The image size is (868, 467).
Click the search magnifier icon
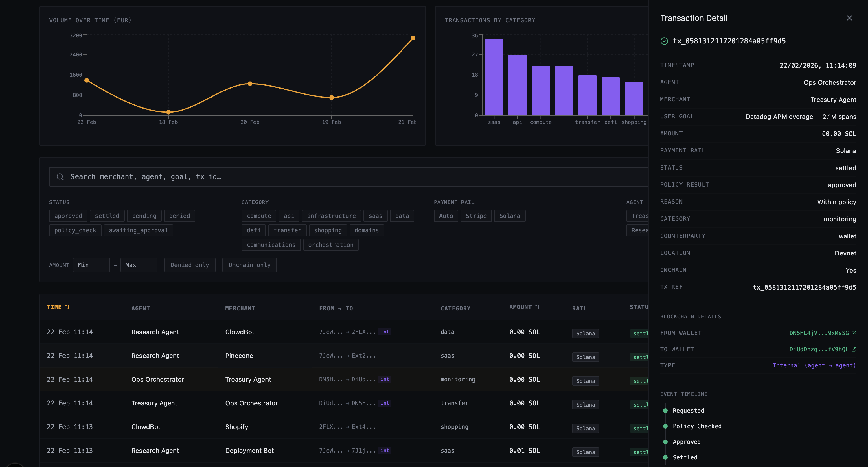pyautogui.click(x=60, y=176)
